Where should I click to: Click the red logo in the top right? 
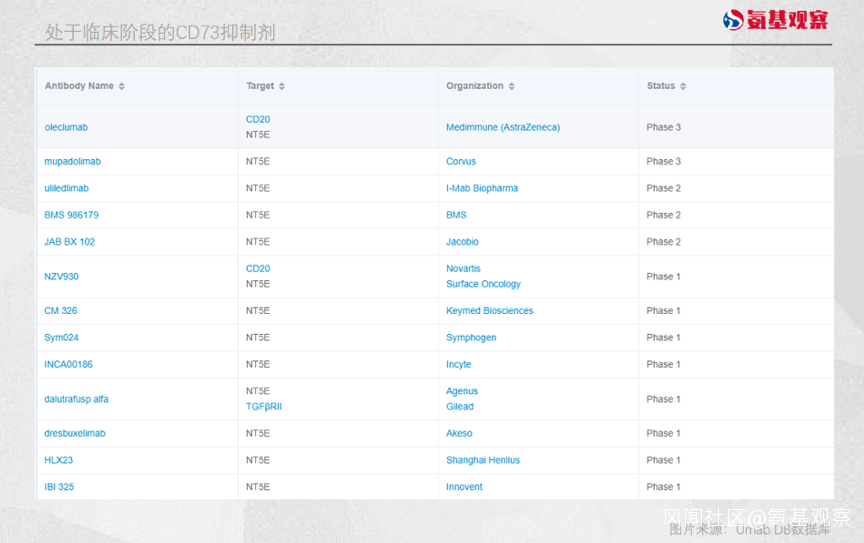click(x=775, y=20)
